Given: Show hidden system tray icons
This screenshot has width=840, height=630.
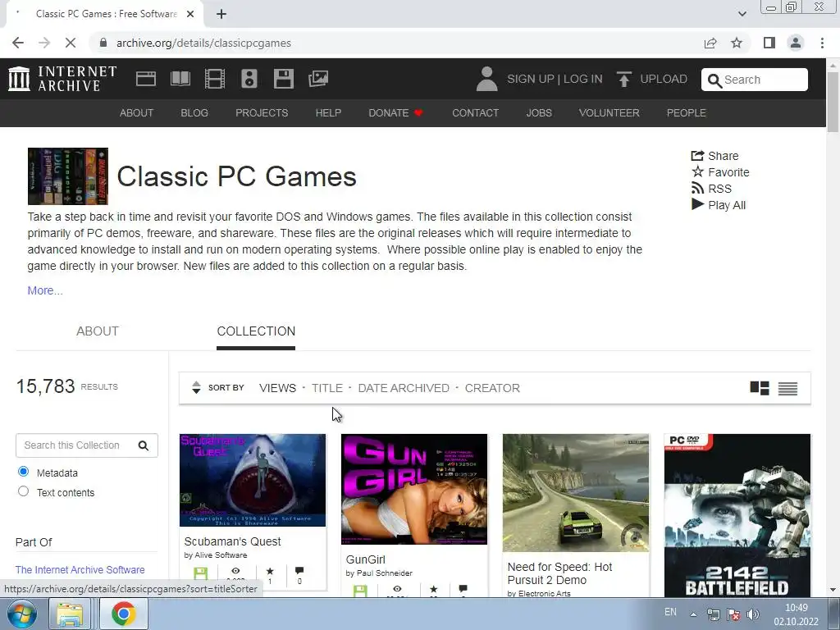Looking at the screenshot, I should tap(693, 614).
